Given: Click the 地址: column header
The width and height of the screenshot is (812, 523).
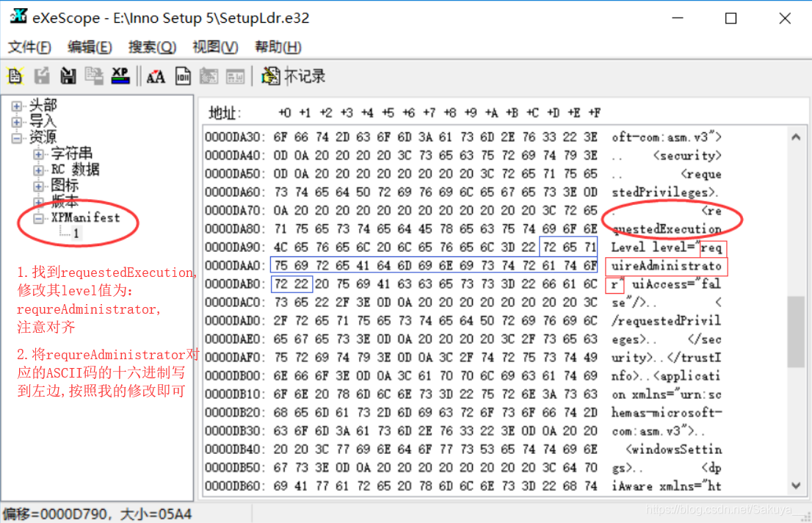Looking at the screenshot, I should click(x=225, y=113).
